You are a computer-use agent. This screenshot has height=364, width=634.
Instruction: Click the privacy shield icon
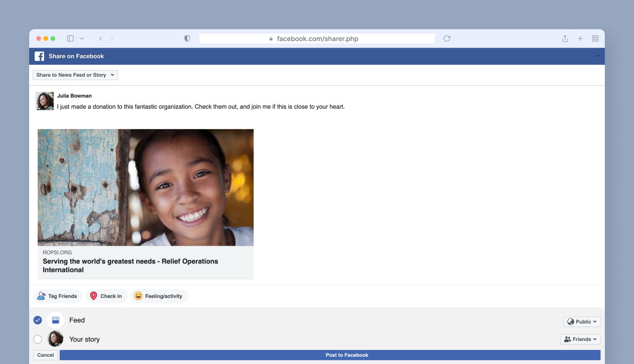[187, 39]
